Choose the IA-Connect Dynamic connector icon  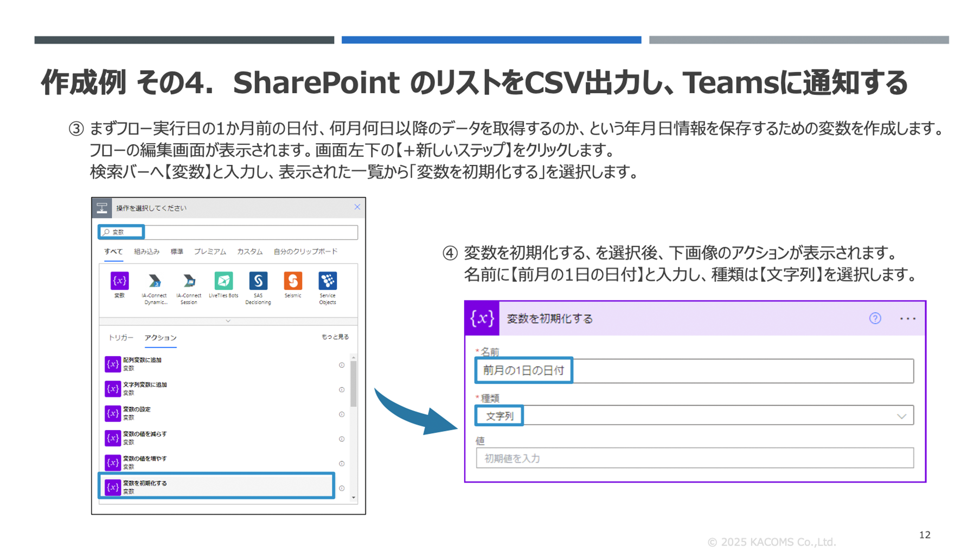154,281
